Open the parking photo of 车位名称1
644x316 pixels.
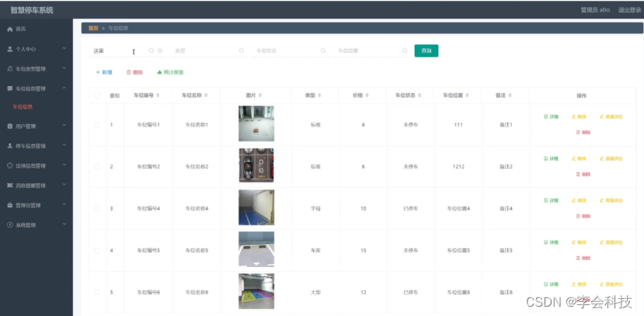[x=256, y=123]
